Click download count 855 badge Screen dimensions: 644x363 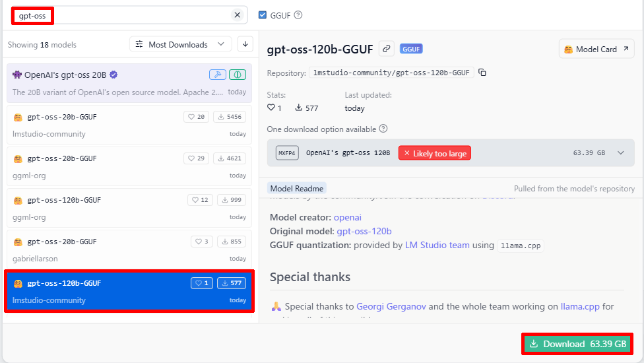click(232, 242)
